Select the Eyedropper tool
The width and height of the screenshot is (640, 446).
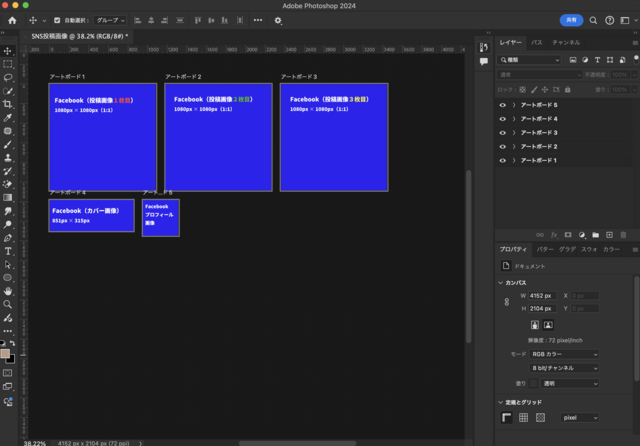pyautogui.click(x=7, y=118)
